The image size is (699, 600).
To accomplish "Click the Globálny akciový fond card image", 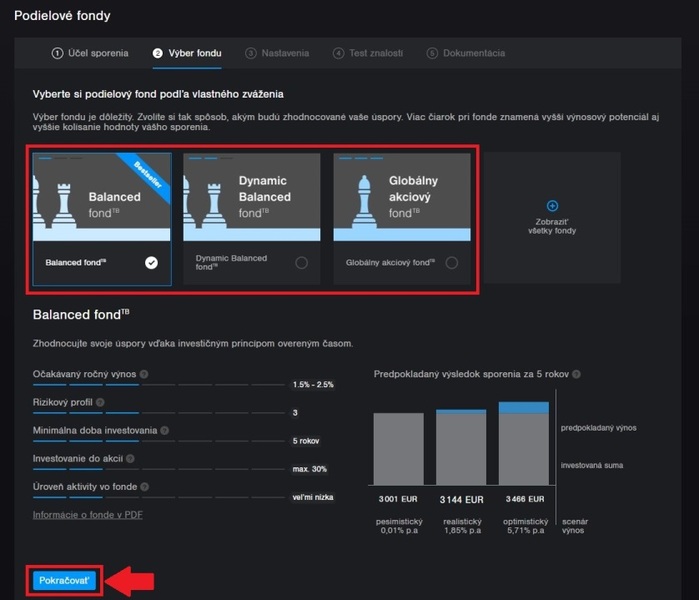I will tap(401, 196).
